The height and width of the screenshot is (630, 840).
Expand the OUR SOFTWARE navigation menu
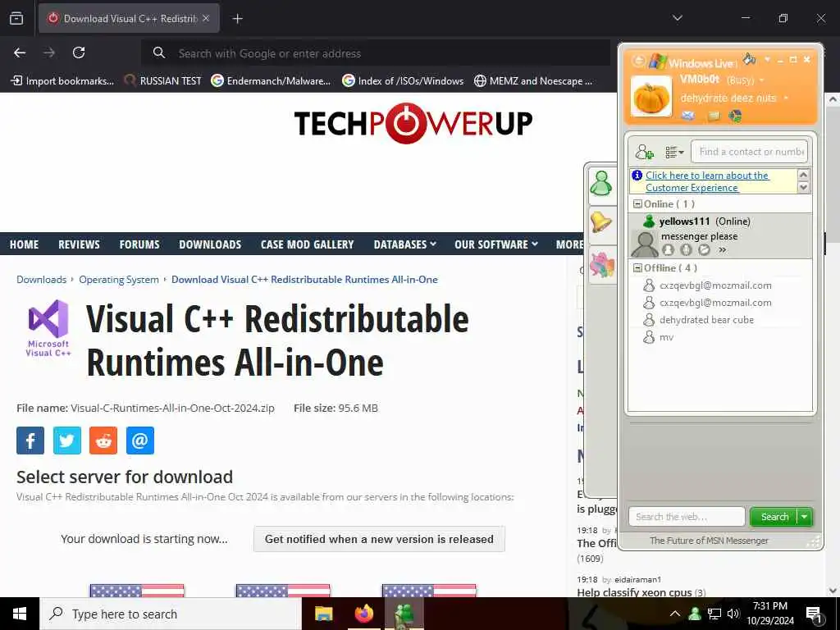(x=496, y=244)
